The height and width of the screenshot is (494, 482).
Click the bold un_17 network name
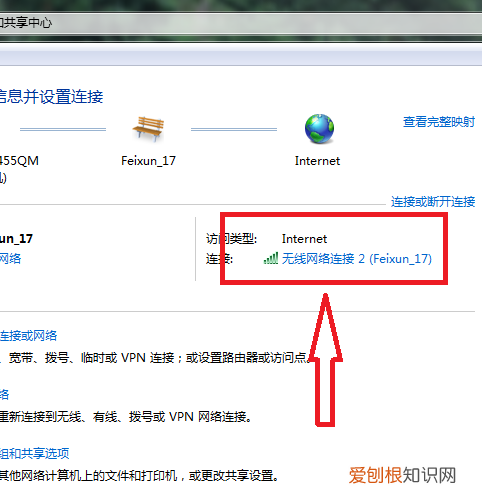pyautogui.click(x=16, y=239)
